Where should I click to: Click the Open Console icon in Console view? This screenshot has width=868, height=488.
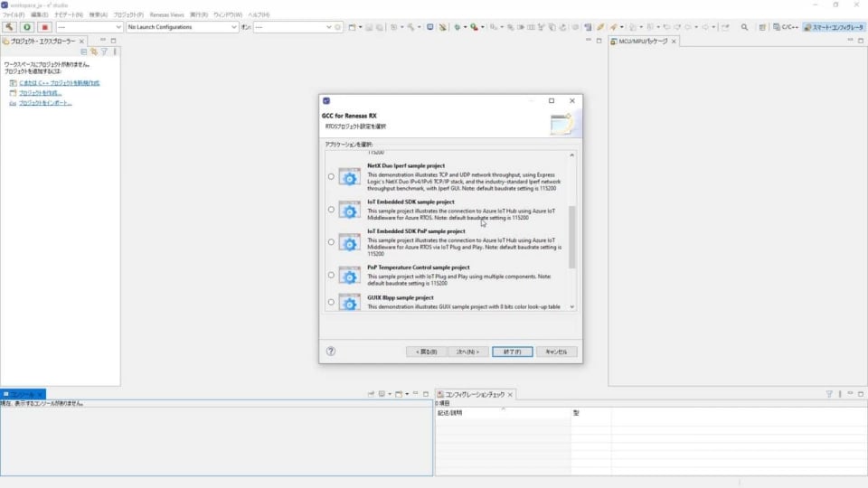coord(399,395)
